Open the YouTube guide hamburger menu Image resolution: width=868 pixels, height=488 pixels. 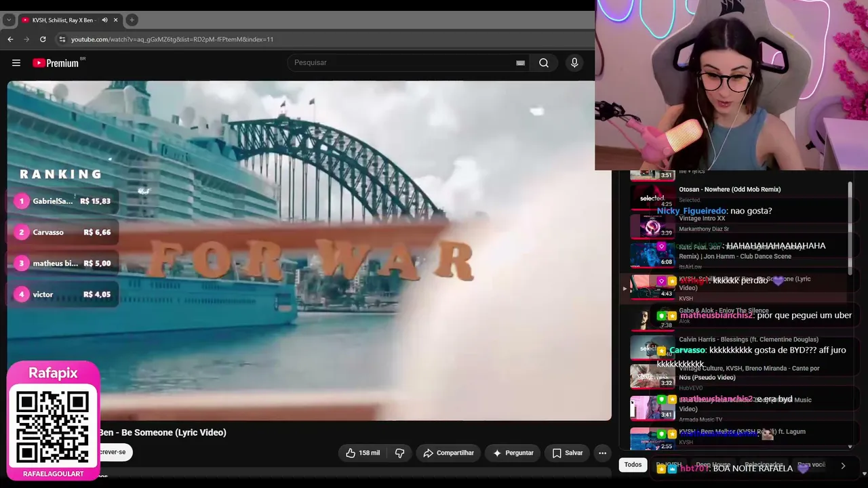point(16,63)
